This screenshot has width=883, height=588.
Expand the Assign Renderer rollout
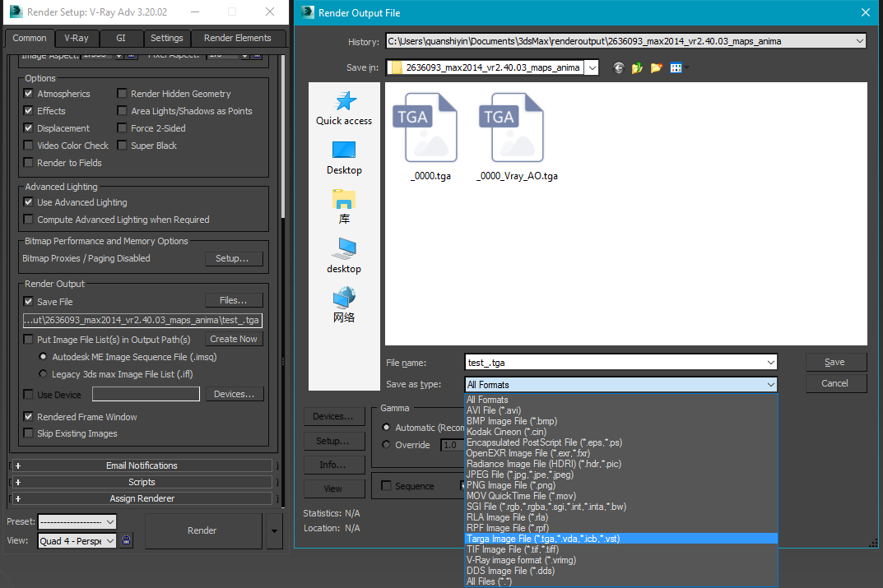pyautogui.click(x=142, y=498)
